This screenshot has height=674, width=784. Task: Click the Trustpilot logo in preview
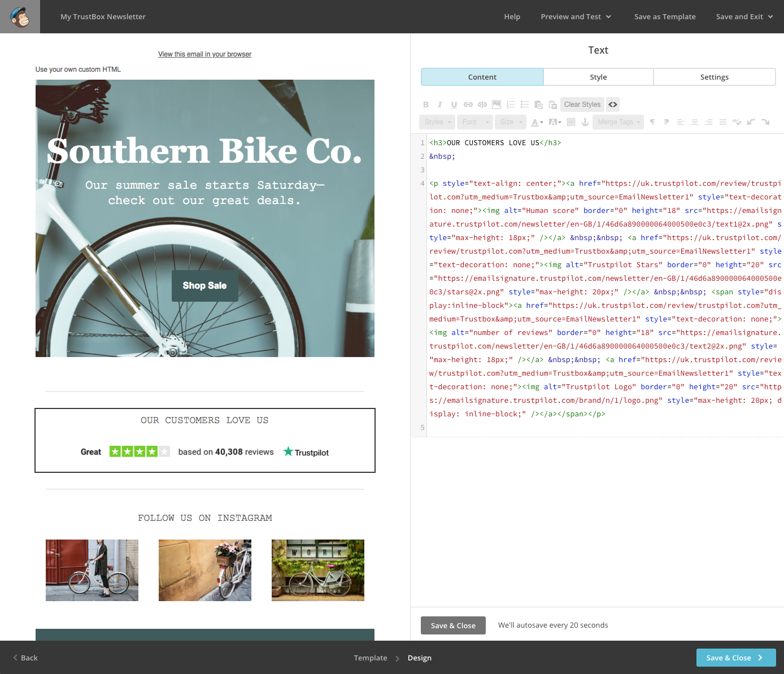[306, 452]
